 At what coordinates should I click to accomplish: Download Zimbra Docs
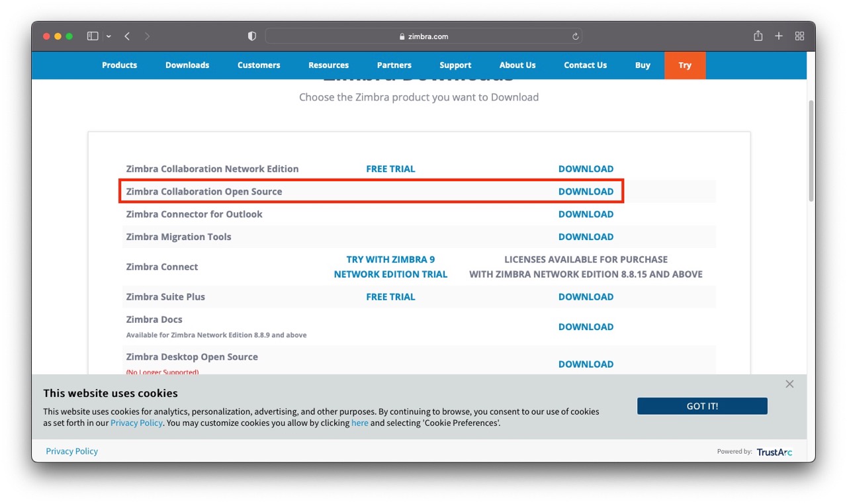[x=586, y=326]
